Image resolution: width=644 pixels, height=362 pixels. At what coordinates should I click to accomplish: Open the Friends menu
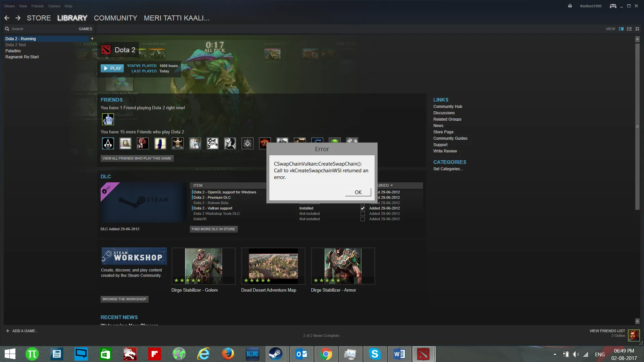pos(38,6)
